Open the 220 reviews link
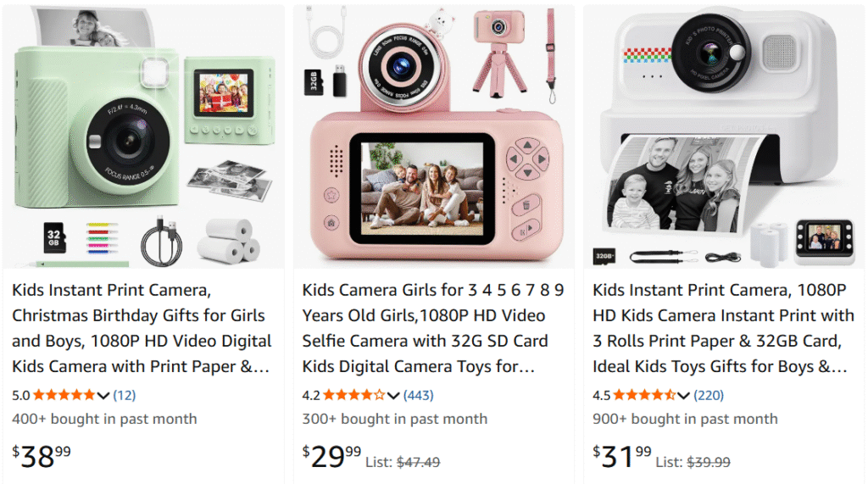This screenshot has height=484, width=868. point(709,395)
